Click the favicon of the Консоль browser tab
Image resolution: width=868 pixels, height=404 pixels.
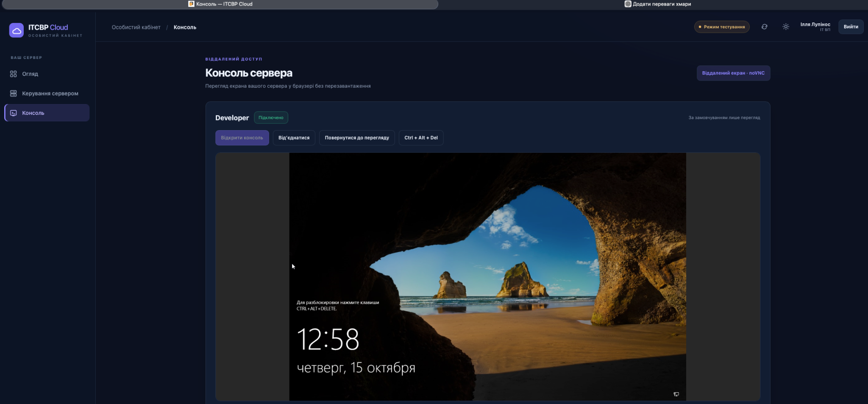[191, 4]
